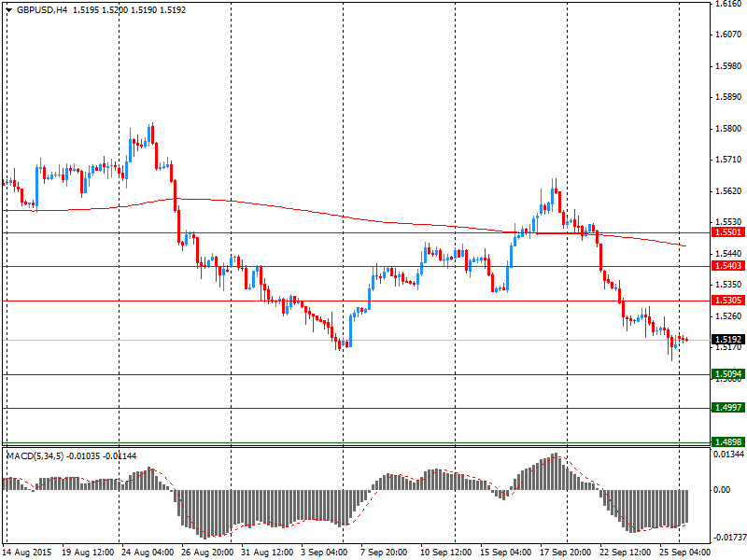Click the MACD zero level 0.00 label
Image resolution: width=747 pixels, height=560 pixels.
722,489
